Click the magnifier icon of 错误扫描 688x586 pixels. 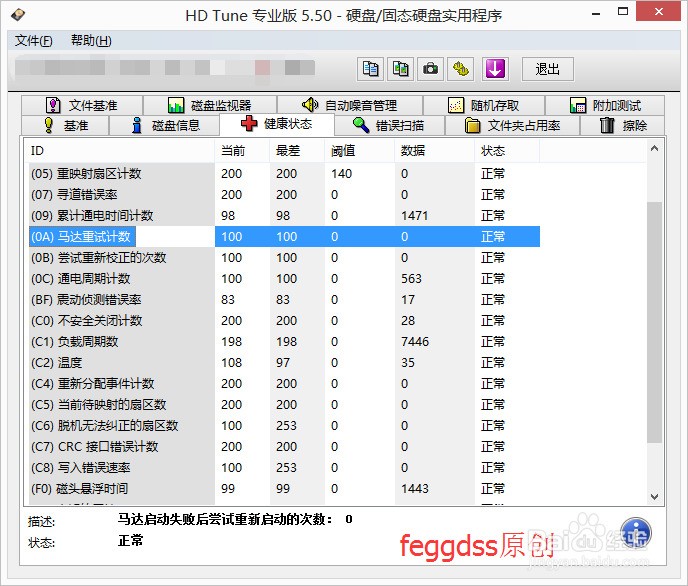361,125
